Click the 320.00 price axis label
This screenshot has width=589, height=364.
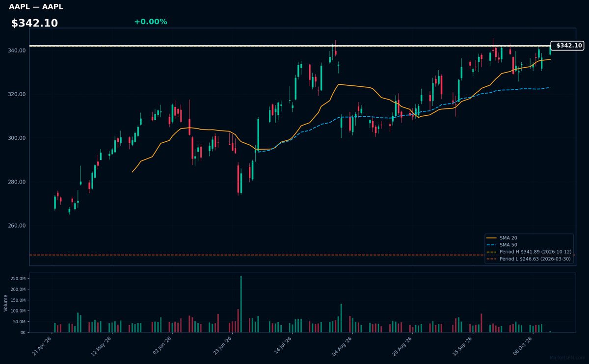pos(17,94)
